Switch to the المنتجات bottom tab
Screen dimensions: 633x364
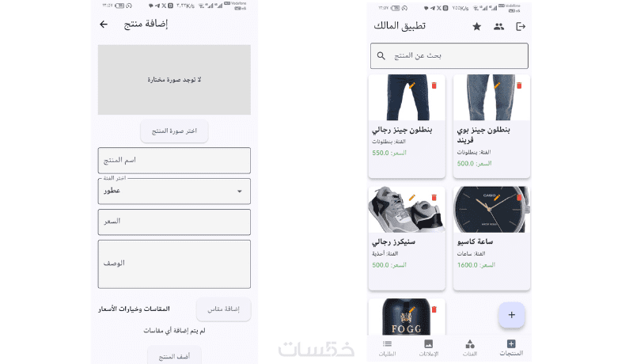point(511,348)
